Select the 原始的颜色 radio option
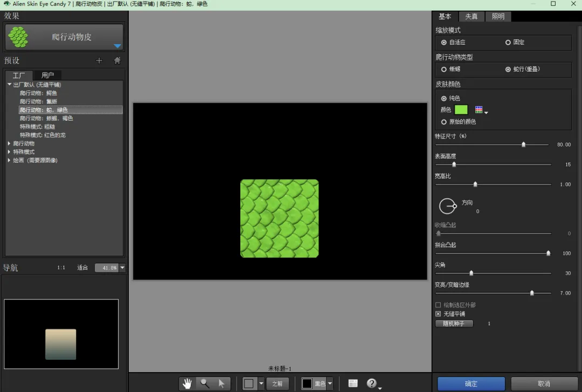Screen dimensions: 582x392 444,122
